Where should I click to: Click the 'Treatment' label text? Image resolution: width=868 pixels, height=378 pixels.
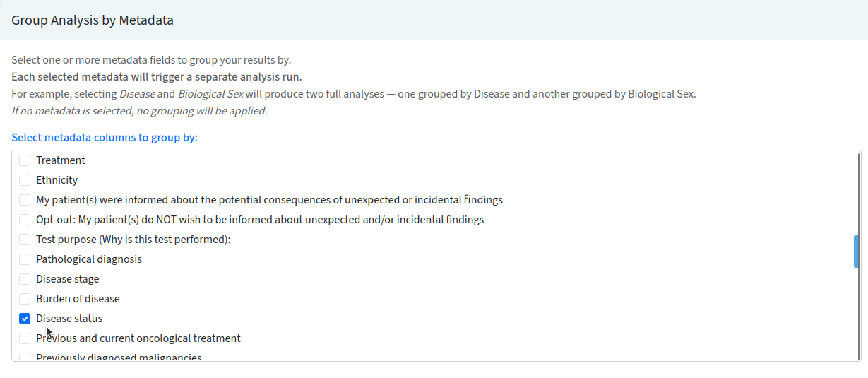(x=61, y=160)
